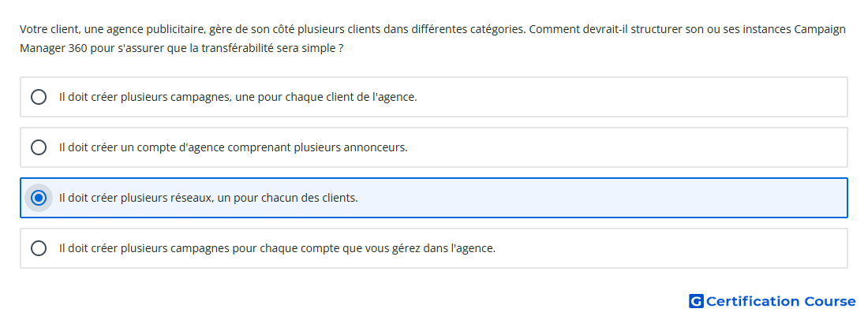Screen dimensions: 868x316
Task: Click answer text 'Il doit créer plusieurs réseaux'
Action: (x=135, y=198)
